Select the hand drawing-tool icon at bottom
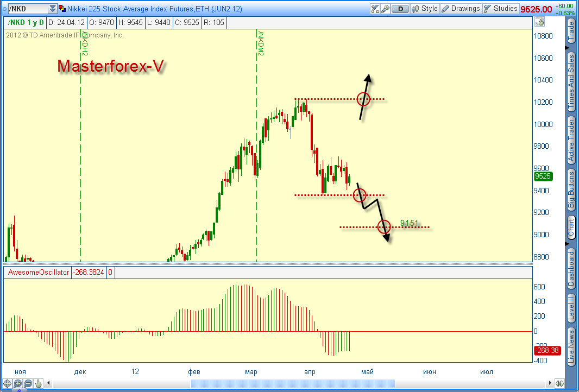Viewport: 579px width, 392px height. (x=38, y=383)
